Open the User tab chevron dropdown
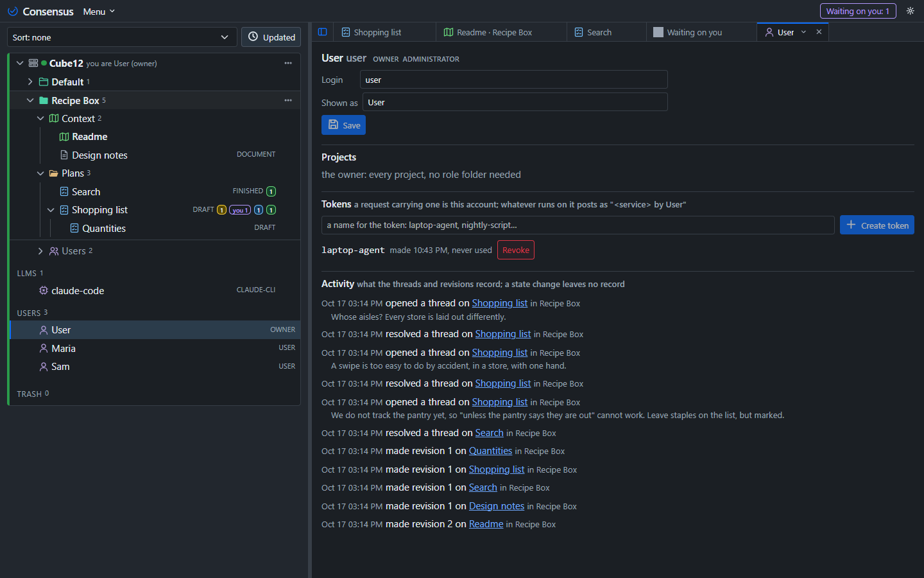Screen dimensions: 924x578 [x=803, y=31]
